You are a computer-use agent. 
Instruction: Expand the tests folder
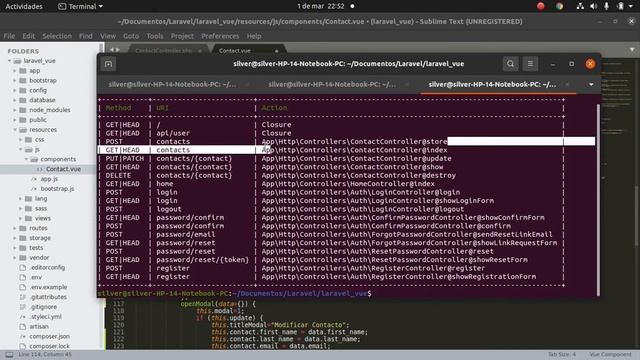[15, 248]
